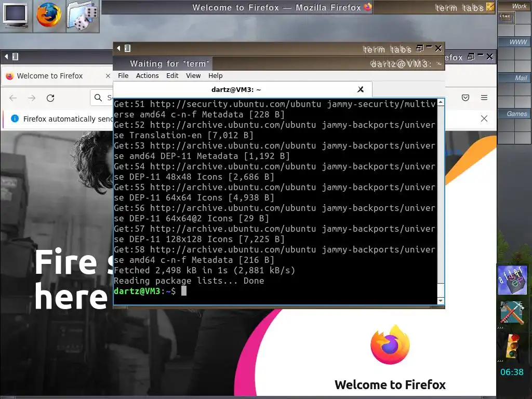Click the Firefox titlebar left arrow icon

[x=6, y=57]
